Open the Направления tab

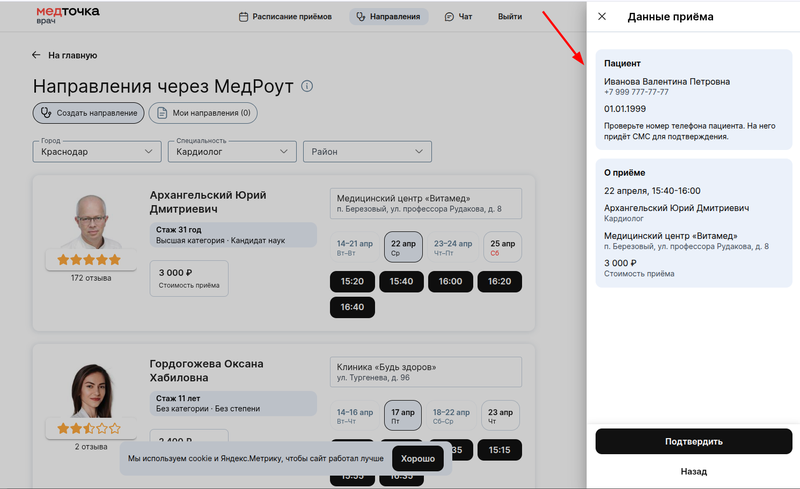click(389, 17)
